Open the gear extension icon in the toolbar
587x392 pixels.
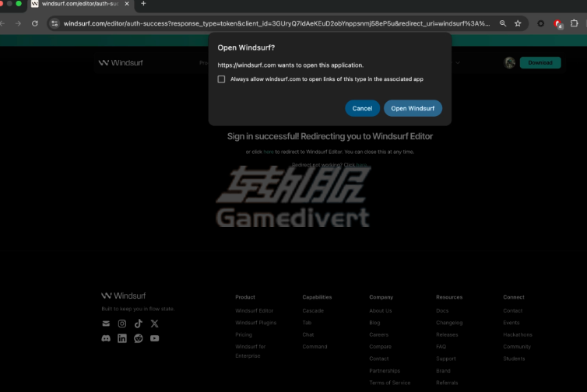click(540, 23)
